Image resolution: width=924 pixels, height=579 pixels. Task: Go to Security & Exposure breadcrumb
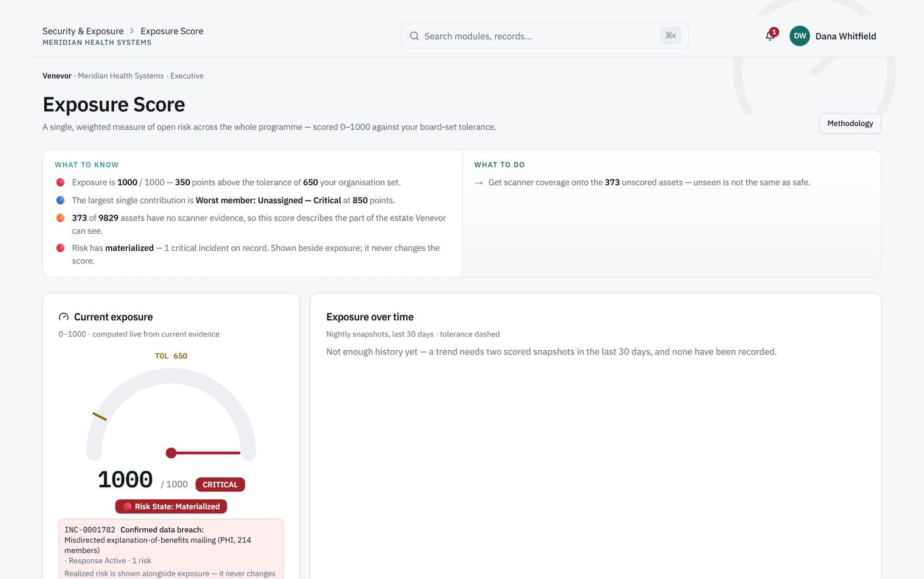[83, 31]
